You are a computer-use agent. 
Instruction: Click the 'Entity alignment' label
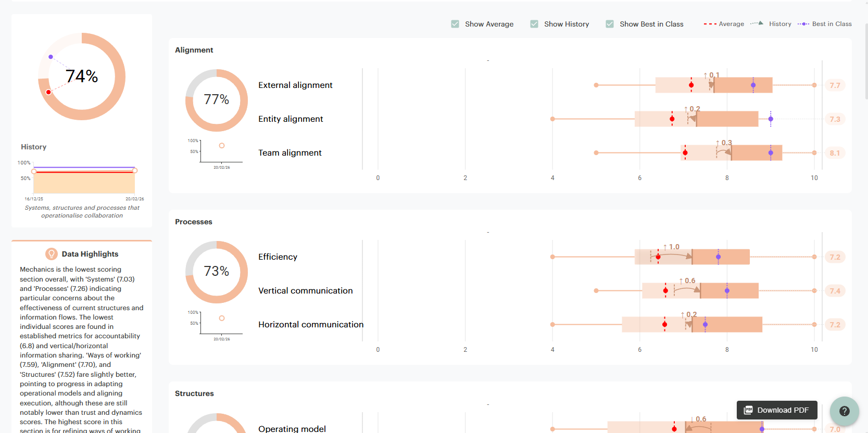[x=291, y=119]
